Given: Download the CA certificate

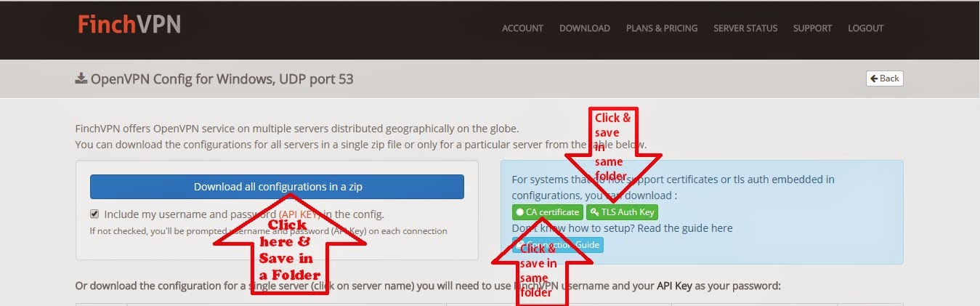Looking at the screenshot, I should 547,212.
